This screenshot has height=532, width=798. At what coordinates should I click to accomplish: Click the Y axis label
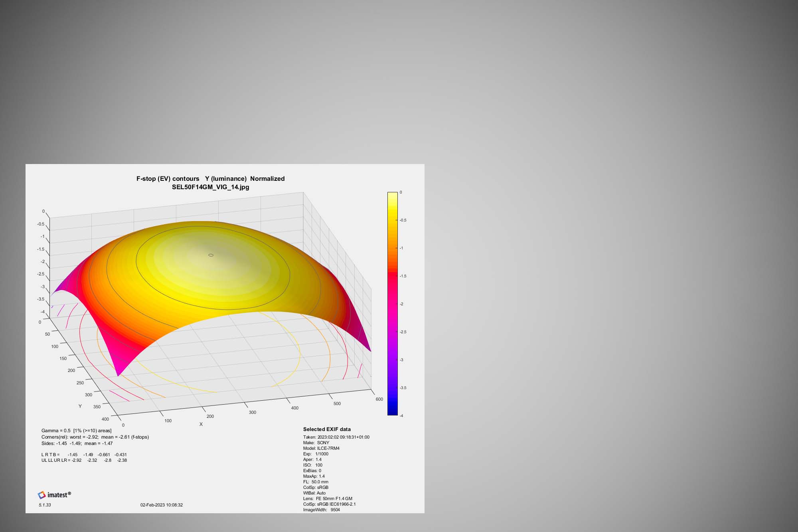click(80, 406)
